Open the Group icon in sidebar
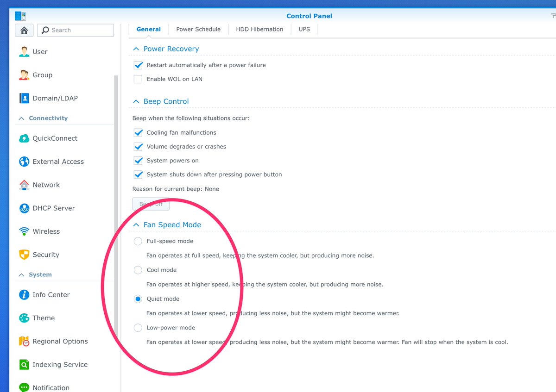Screen dimensions: 556x392 click(x=24, y=75)
